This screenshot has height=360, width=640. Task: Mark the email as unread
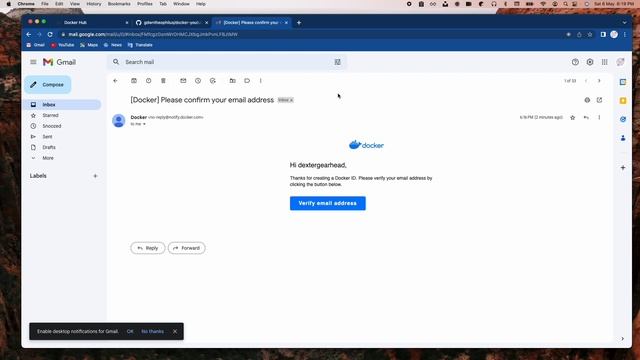point(183,81)
